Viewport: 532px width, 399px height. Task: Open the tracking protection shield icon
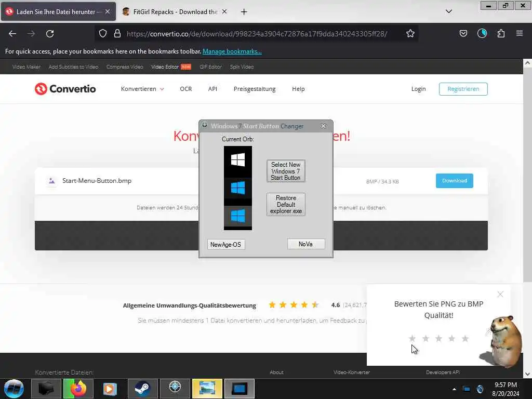103,34
